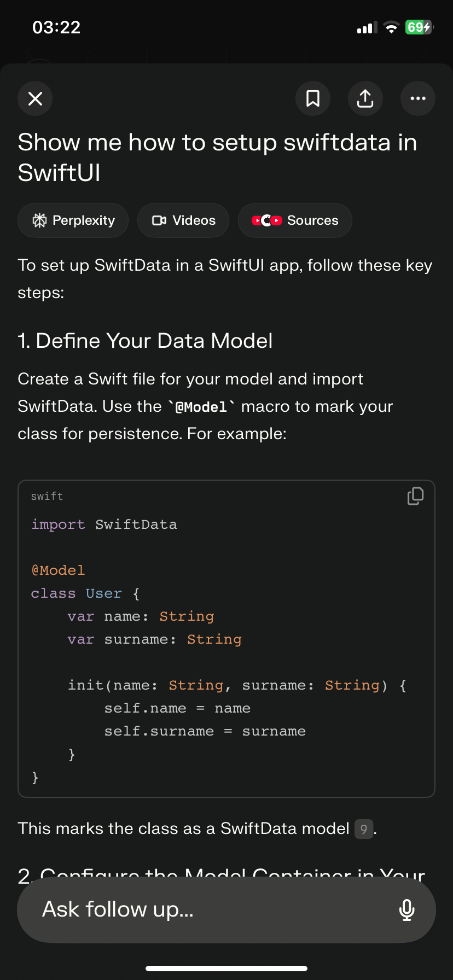Open citation 9 reference
Screen dimensions: 453x980
363,829
